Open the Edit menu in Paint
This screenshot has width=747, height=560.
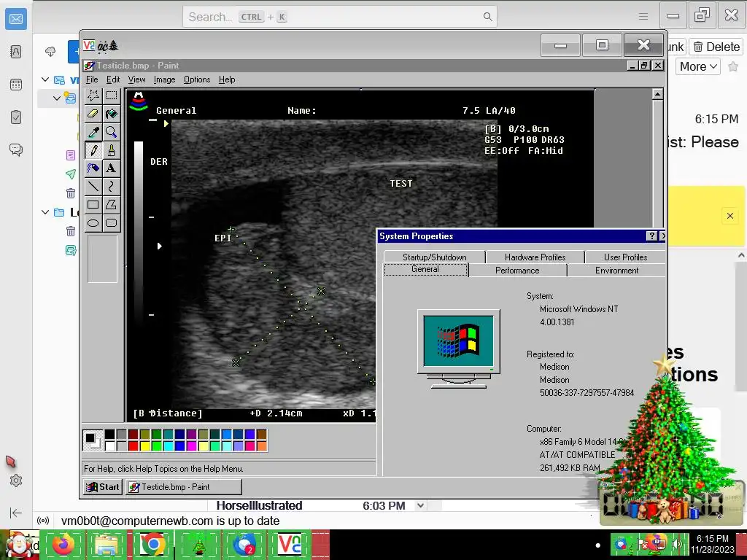point(113,79)
